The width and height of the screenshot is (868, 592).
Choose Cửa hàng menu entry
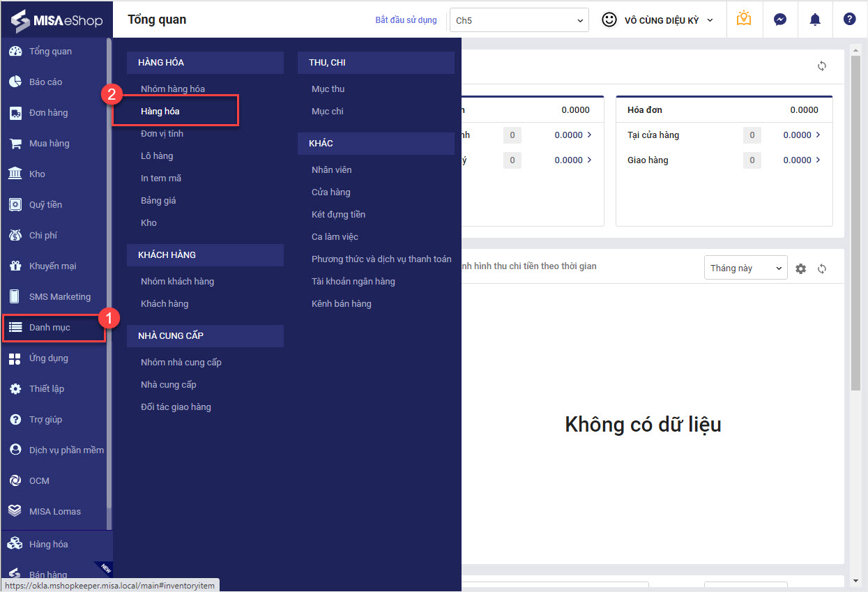pyautogui.click(x=331, y=192)
